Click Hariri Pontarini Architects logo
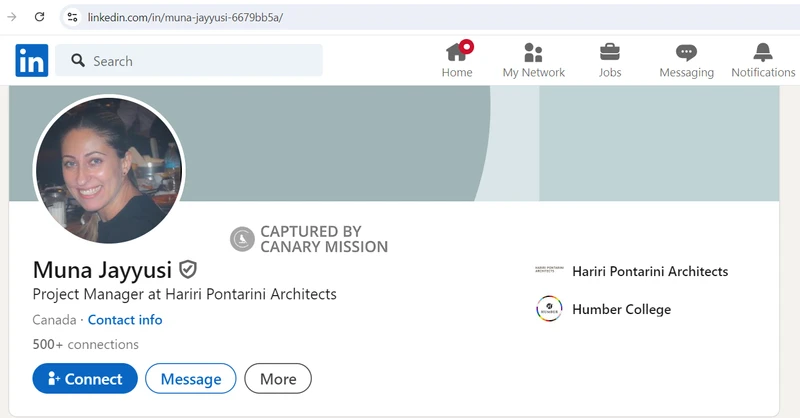800x418 pixels. pyautogui.click(x=549, y=270)
